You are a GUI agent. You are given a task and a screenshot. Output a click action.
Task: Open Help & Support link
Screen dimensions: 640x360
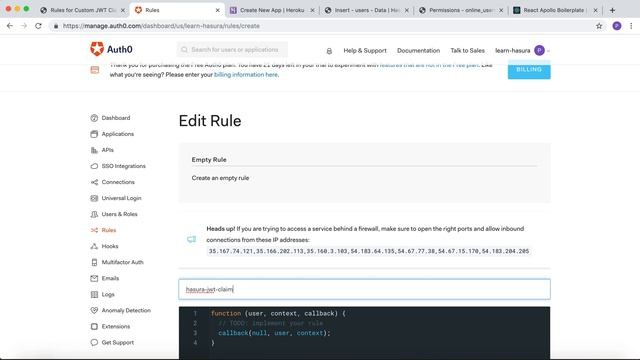[365, 51]
